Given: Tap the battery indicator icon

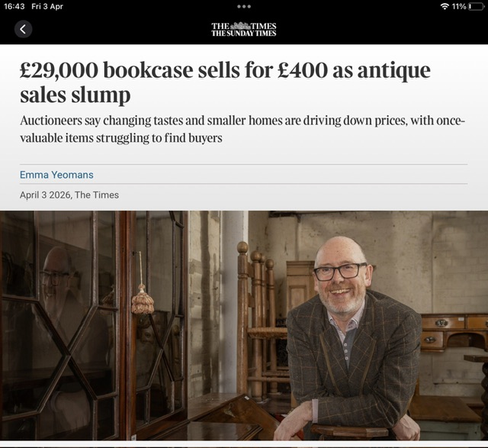Looking at the screenshot, I should pyautogui.click(x=476, y=7).
